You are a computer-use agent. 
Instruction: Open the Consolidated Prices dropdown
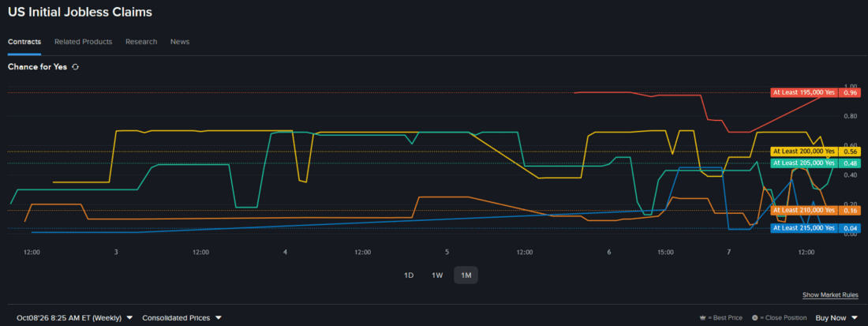[181, 317]
